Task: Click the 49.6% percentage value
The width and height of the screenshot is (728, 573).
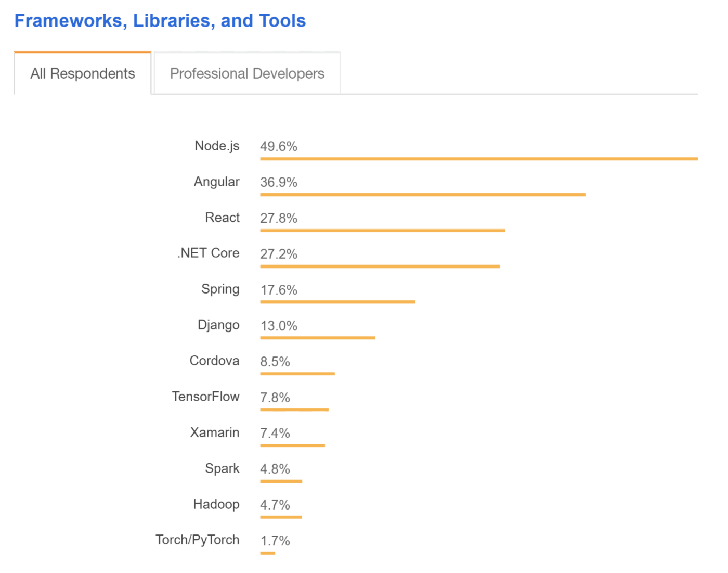Action: coord(279,146)
